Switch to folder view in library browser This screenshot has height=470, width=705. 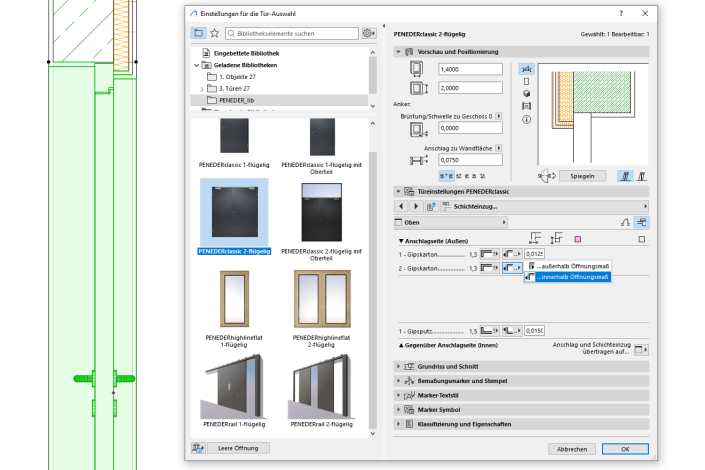click(x=198, y=33)
